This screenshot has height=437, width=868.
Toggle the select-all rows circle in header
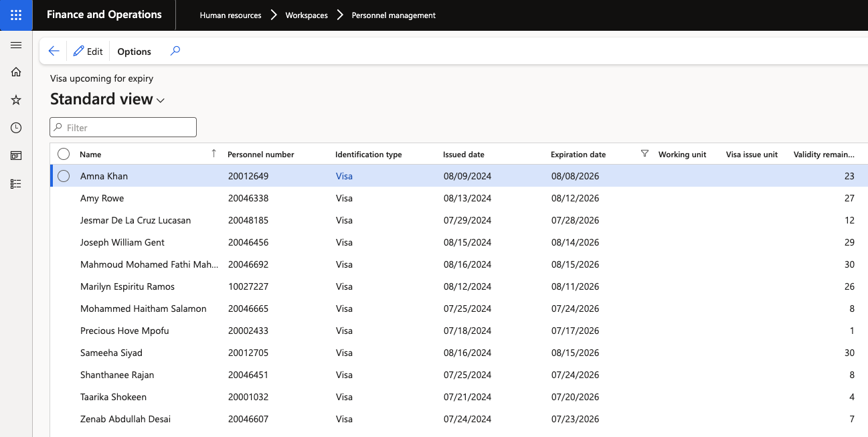coord(64,154)
